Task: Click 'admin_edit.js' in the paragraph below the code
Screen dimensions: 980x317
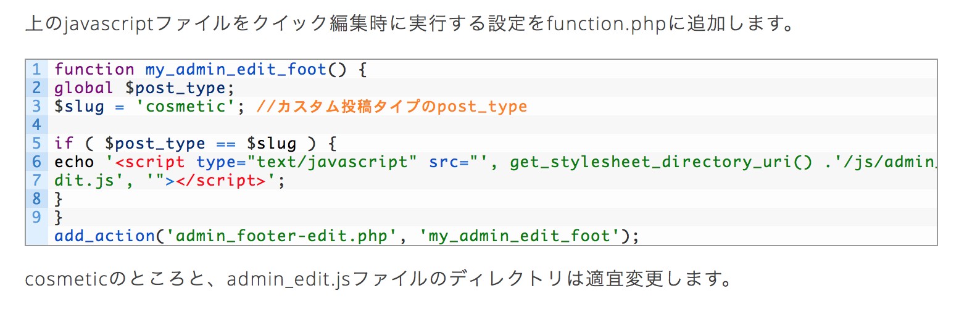Action: pos(288,279)
